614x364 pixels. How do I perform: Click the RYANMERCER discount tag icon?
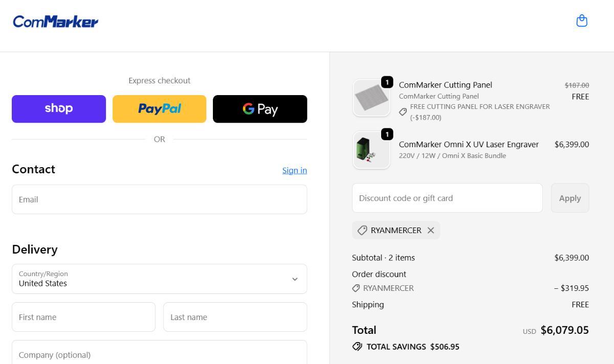tap(362, 230)
